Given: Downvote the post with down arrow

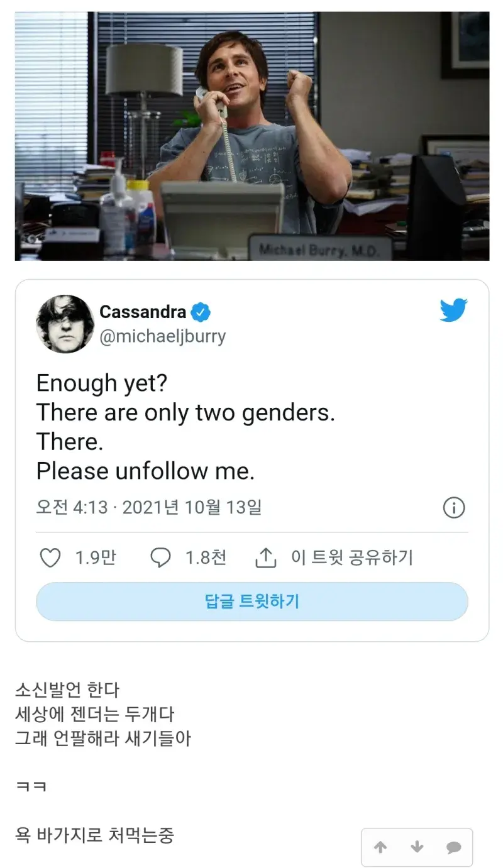Looking at the screenshot, I should coord(417,847).
